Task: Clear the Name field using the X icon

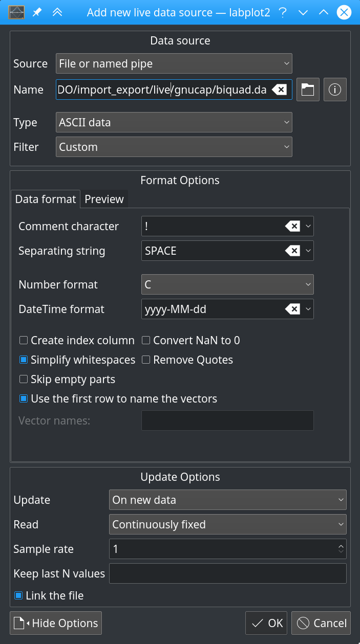Action: [x=280, y=90]
